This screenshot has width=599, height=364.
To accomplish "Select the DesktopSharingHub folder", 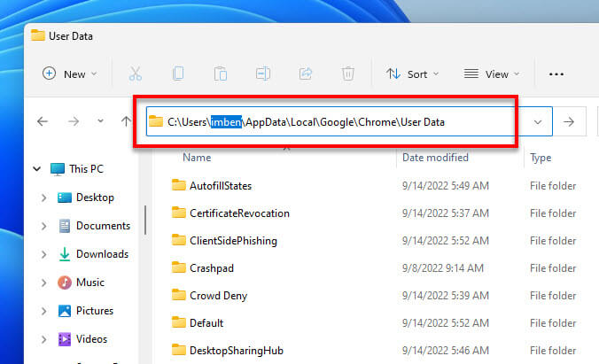I will point(237,351).
